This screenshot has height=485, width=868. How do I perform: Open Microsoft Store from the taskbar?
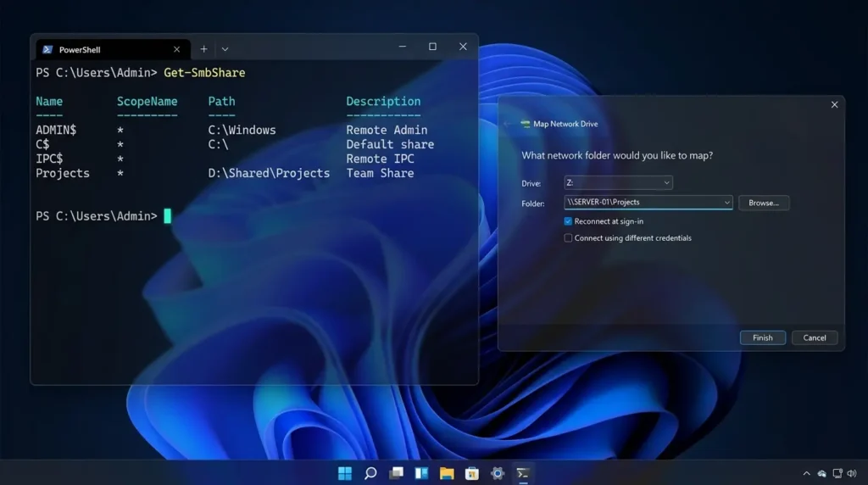click(x=472, y=473)
